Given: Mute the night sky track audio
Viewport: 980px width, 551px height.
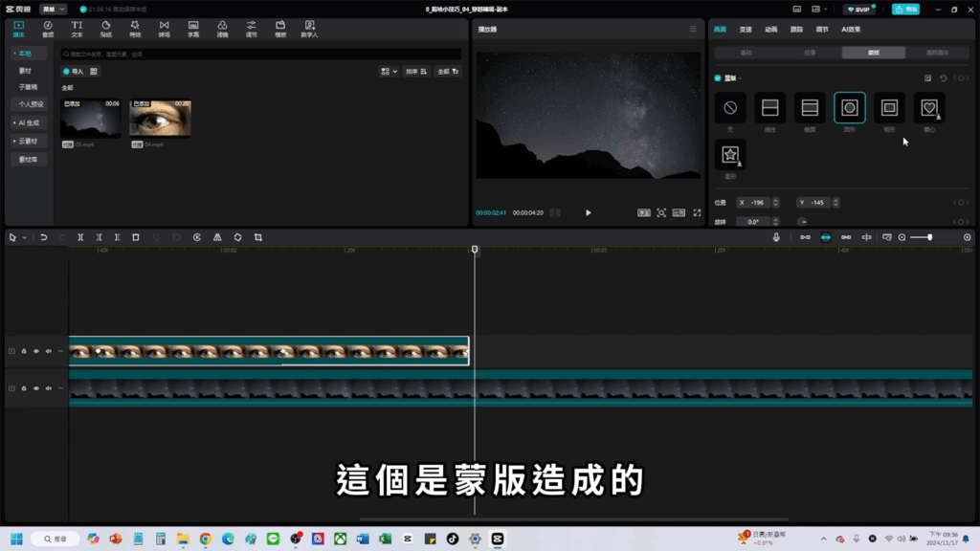Looking at the screenshot, I should click(48, 388).
